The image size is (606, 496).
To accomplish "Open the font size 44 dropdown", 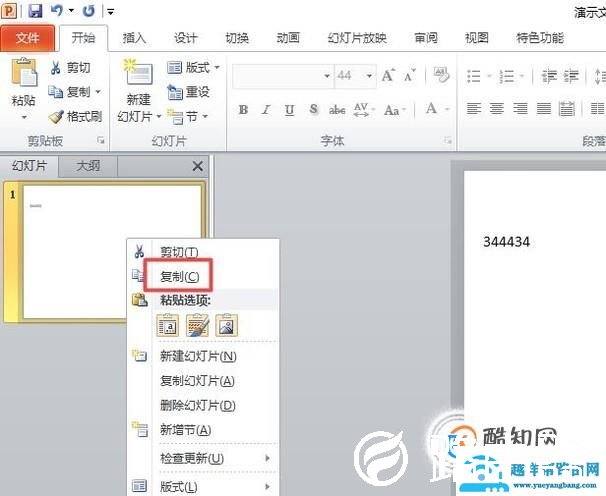I will tap(369, 76).
